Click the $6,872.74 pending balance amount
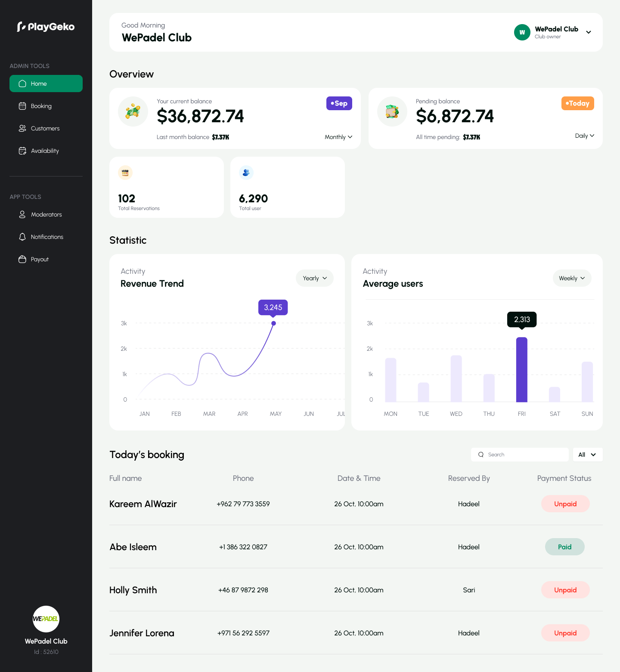This screenshot has width=620, height=672. coord(455,116)
